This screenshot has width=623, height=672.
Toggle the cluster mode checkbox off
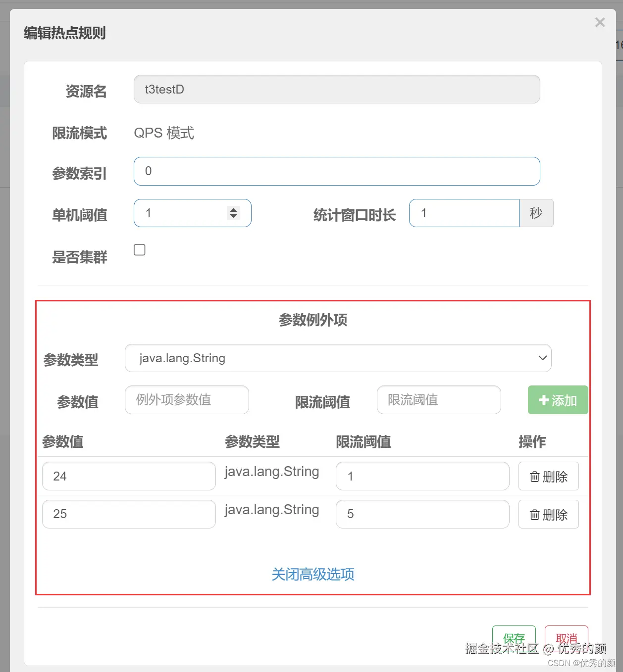(139, 250)
